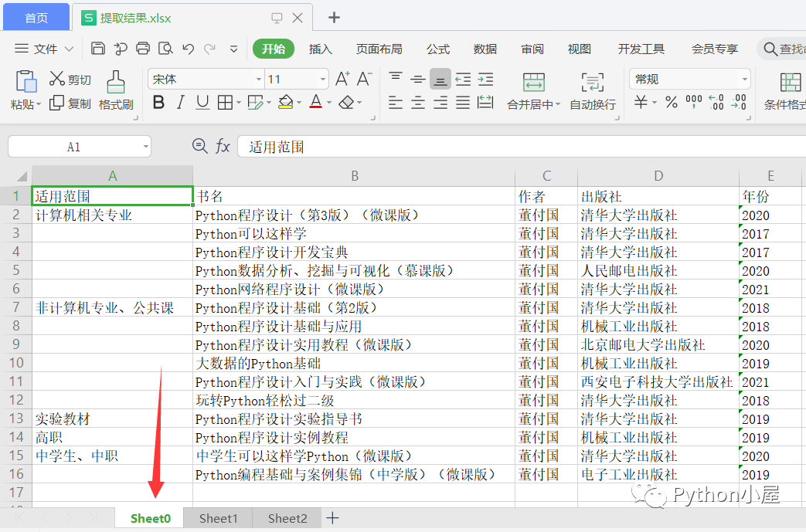
Task: Click the Print icon in quick toolbar
Action: [143, 49]
